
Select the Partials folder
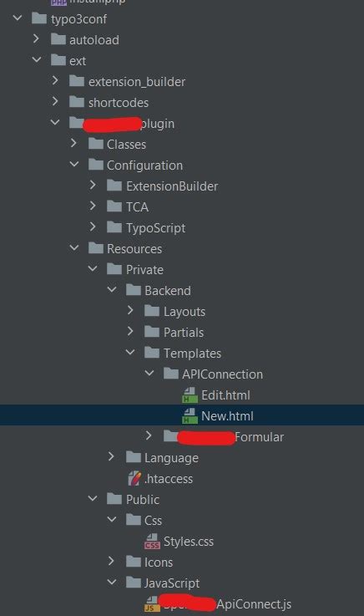coord(174,333)
